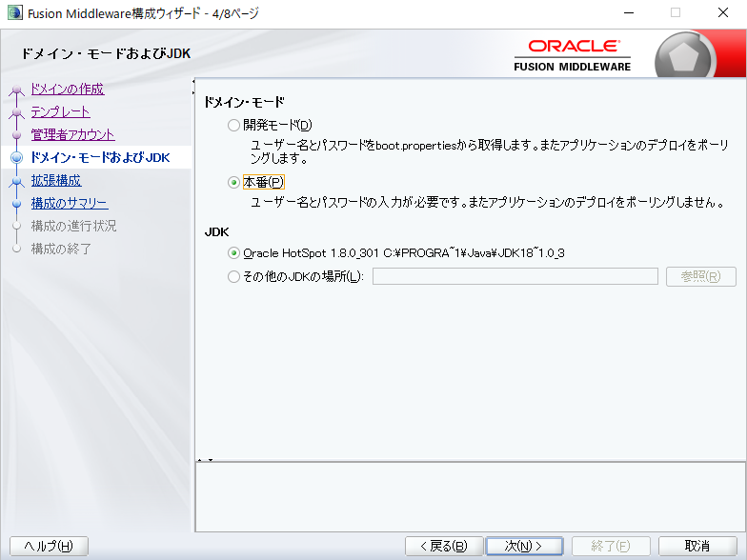Click the step bullet beside 構成のサマリー

coord(15,203)
